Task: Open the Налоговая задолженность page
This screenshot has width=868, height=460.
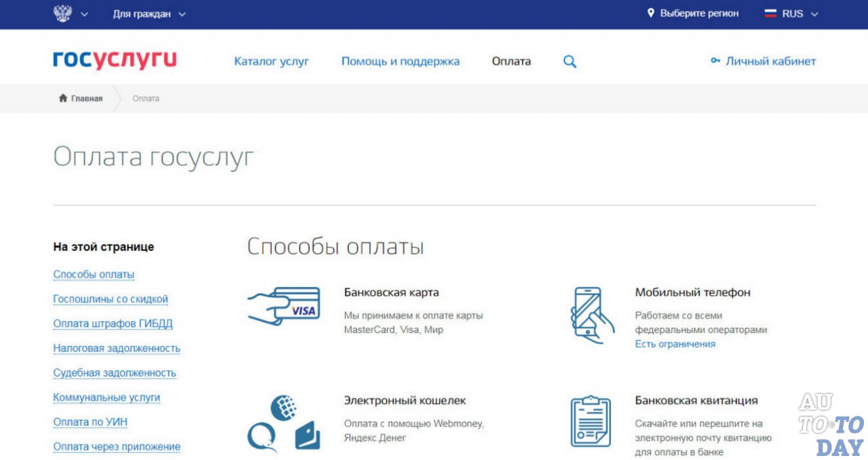Action: pos(117,348)
